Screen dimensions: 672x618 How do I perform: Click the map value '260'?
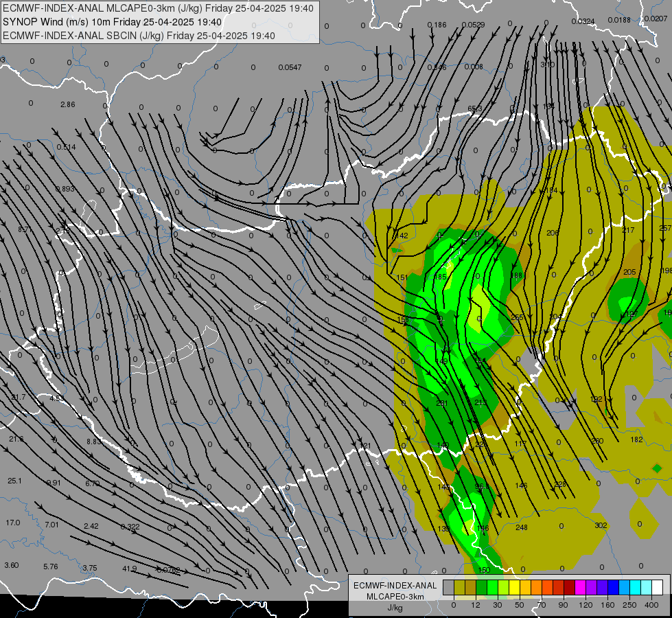597,441
